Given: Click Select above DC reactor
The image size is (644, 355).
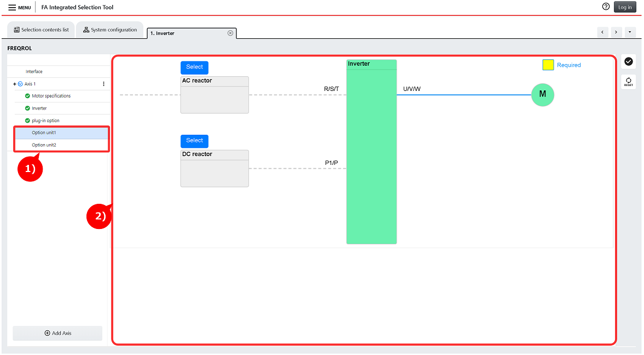Looking at the screenshot, I should click(x=194, y=141).
